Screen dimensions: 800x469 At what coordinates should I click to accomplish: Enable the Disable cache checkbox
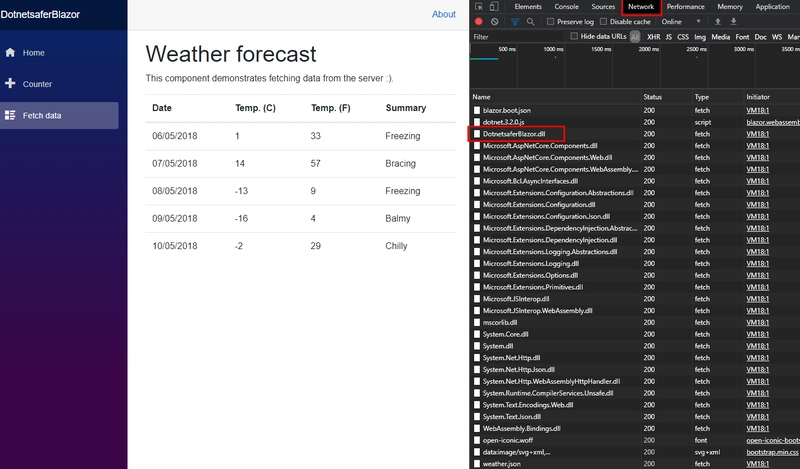pos(604,21)
